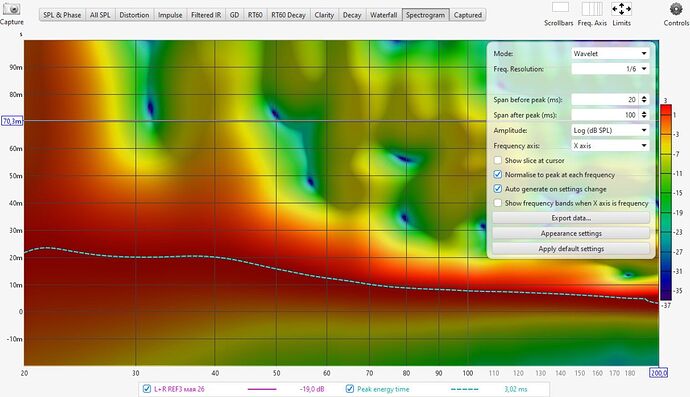Adjust the Span after peak stepper arrows
Image resolution: width=690 pixels, height=397 pixels.
point(644,115)
